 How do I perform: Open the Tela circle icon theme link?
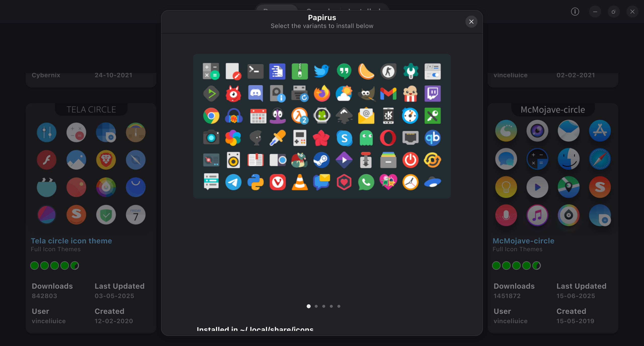coord(71,241)
